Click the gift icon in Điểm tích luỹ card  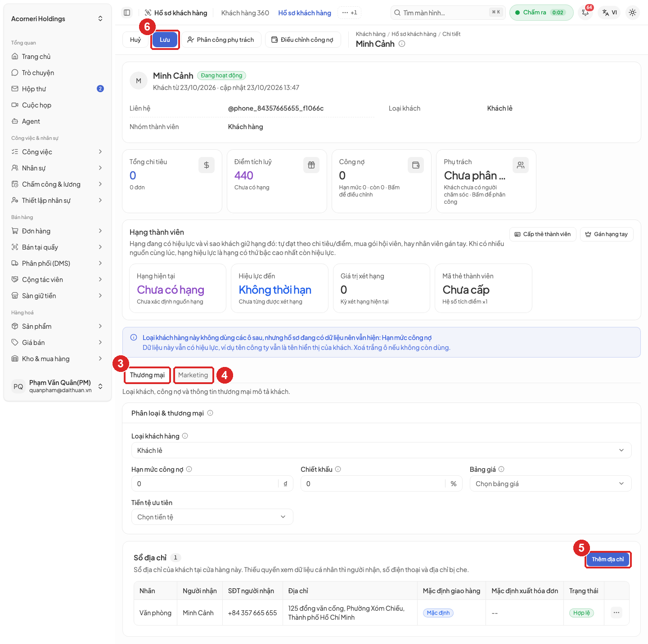tap(311, 165)
